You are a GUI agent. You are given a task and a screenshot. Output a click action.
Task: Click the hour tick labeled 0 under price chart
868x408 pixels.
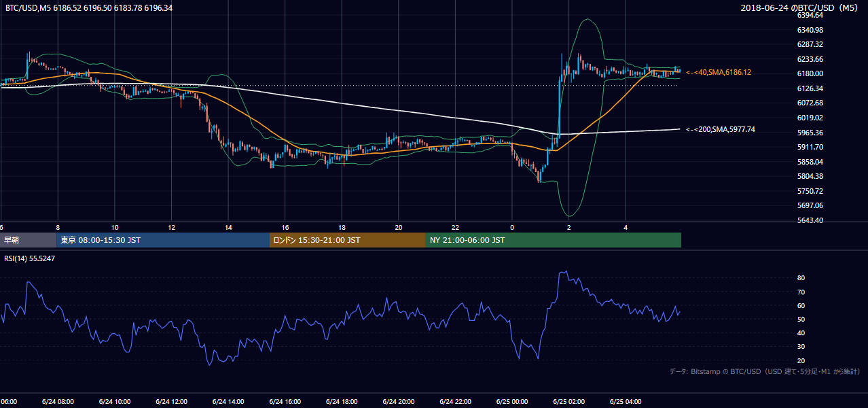pos(512,227)
